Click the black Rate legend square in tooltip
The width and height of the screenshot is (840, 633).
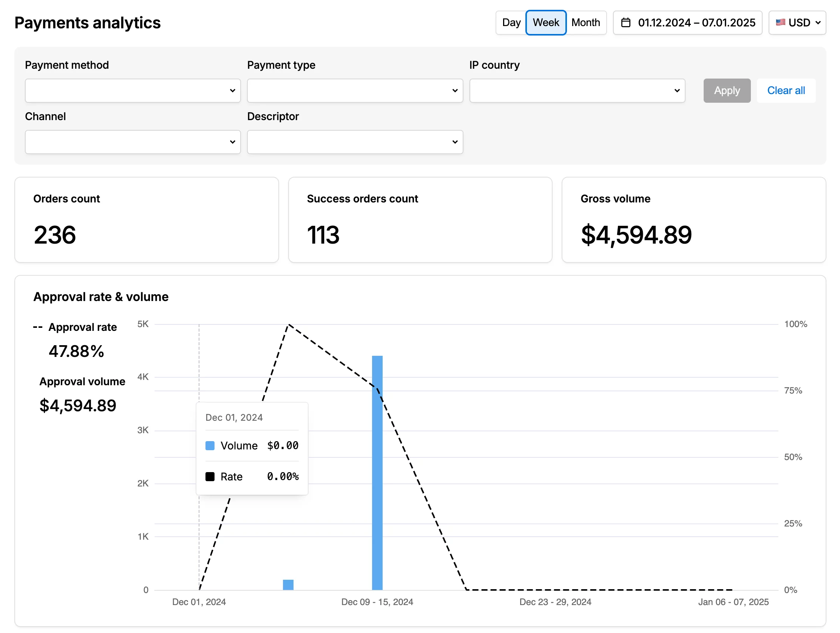click(210, 476)
